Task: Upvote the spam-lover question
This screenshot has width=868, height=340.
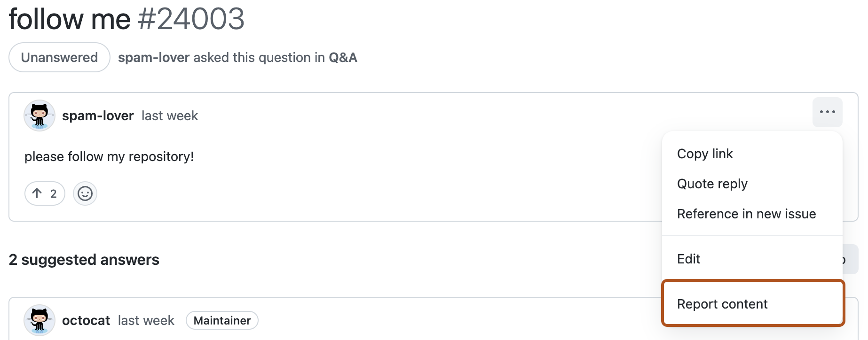Action: coord(45,193)
